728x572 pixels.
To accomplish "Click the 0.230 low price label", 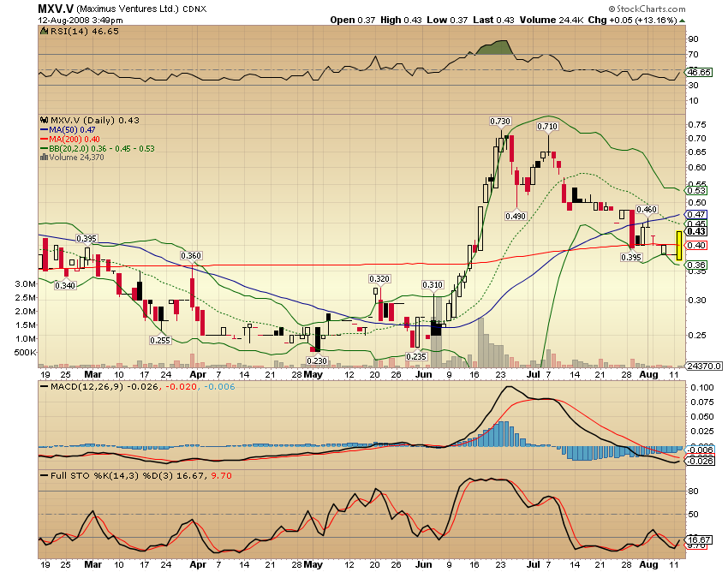I will point(317,360).
